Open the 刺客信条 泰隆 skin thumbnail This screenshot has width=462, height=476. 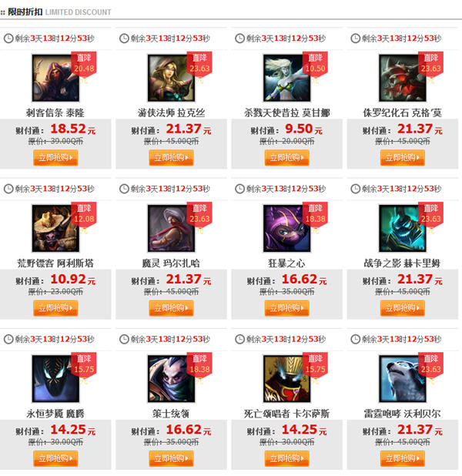55,78
